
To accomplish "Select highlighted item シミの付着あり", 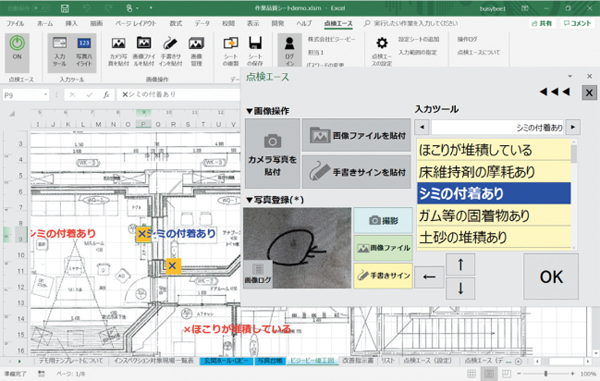I will (494, 194).
